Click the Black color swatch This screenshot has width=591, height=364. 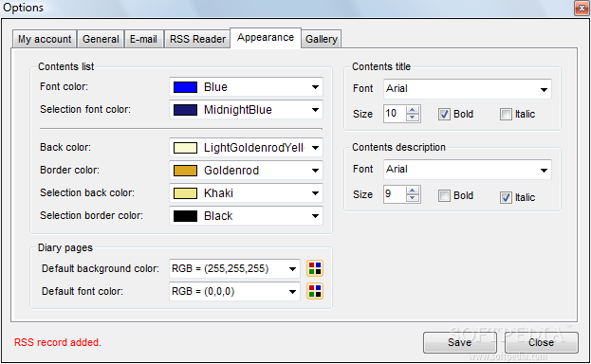pyautogui.click(x=185, y=216)
